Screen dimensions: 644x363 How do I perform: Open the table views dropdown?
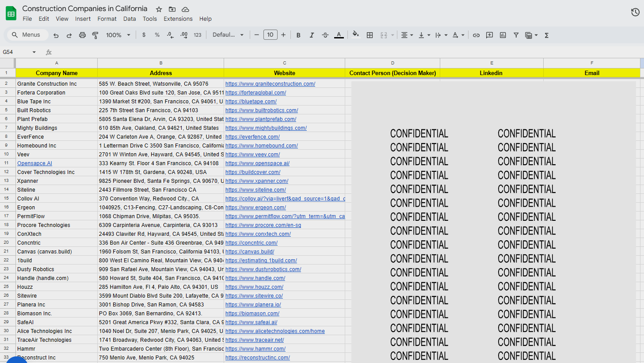pos(531,35)
